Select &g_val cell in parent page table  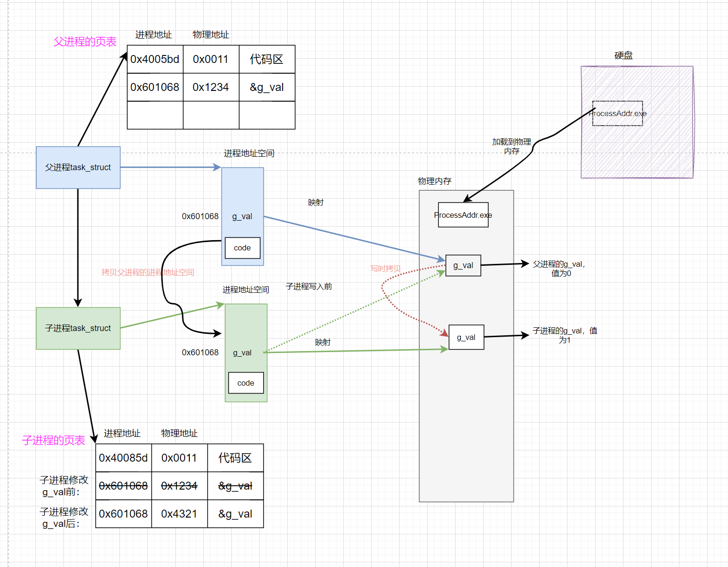(x=267, y=87)
